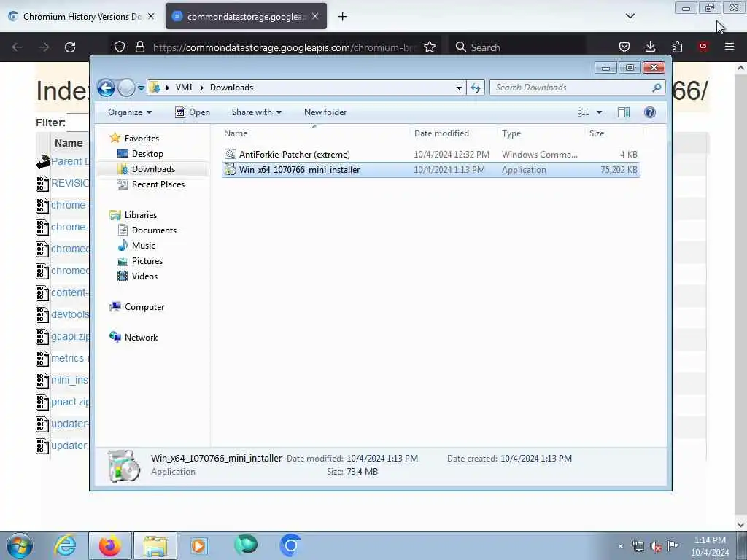Click the magnifier icon in Search Downloads
Screen dimensions: 747x560
point(657,87)
